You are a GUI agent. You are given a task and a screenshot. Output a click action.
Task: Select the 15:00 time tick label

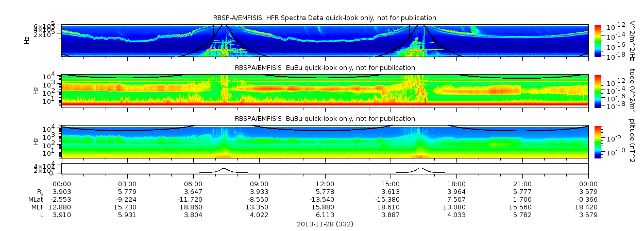pyautogui.click(x=391, y=184)
